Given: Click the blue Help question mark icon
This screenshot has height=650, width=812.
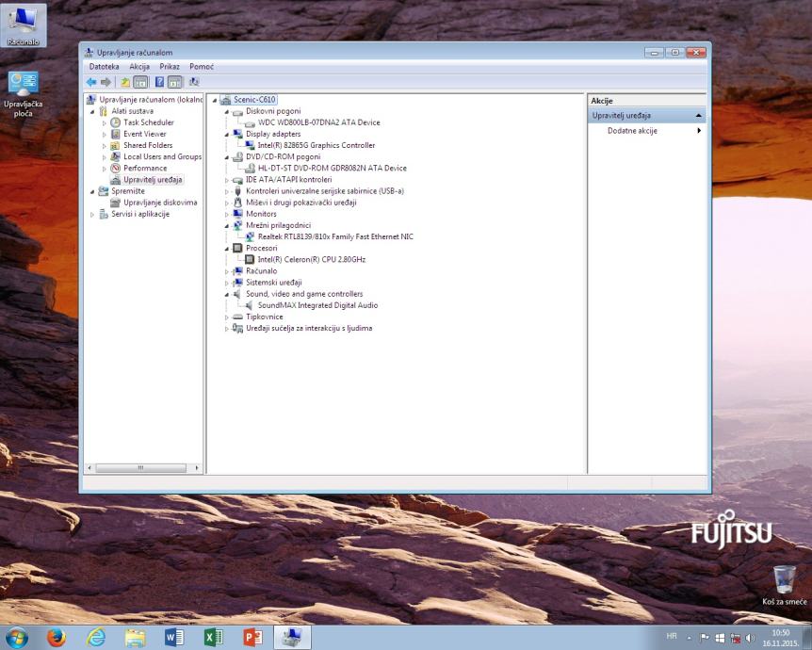Looking at the screenshot, I should pyautogui.click(x=159, y=82).
